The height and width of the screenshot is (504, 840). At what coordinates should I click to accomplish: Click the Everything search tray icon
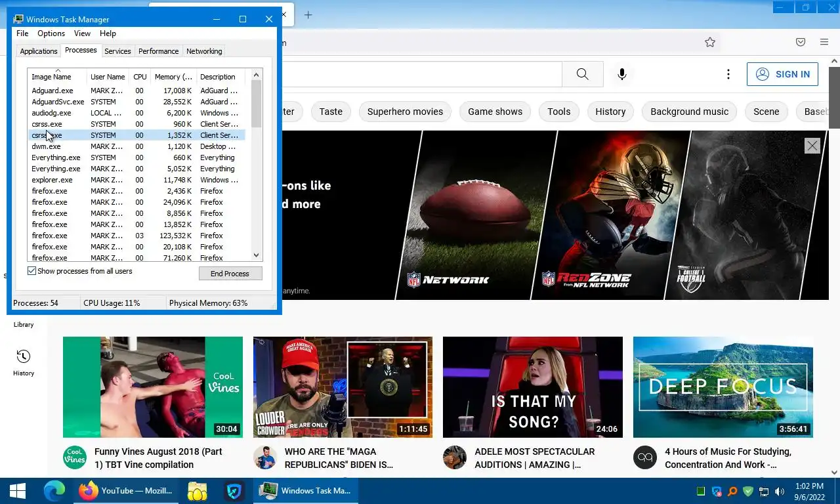(x=732, y=491)
